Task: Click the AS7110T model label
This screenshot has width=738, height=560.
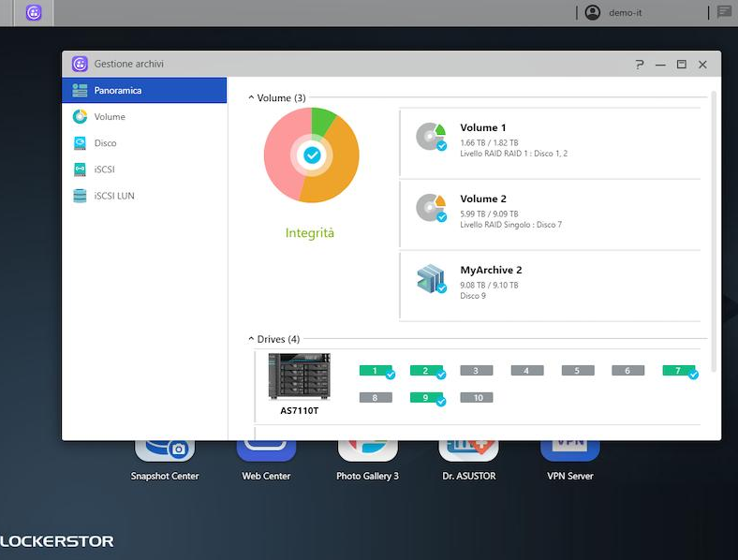Action: pyautogui.click(x=300, y=411)
